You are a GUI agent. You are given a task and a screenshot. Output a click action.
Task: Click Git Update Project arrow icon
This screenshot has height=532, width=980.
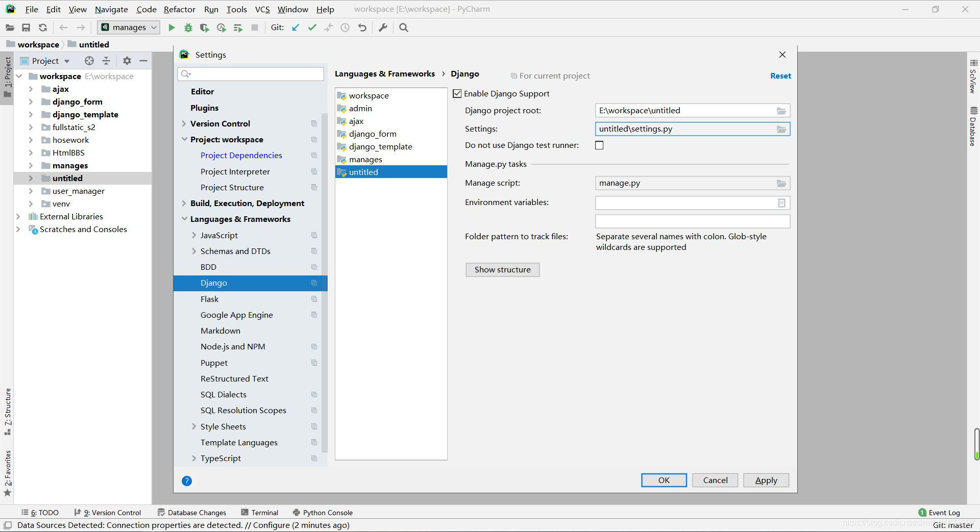click(296, 28)
